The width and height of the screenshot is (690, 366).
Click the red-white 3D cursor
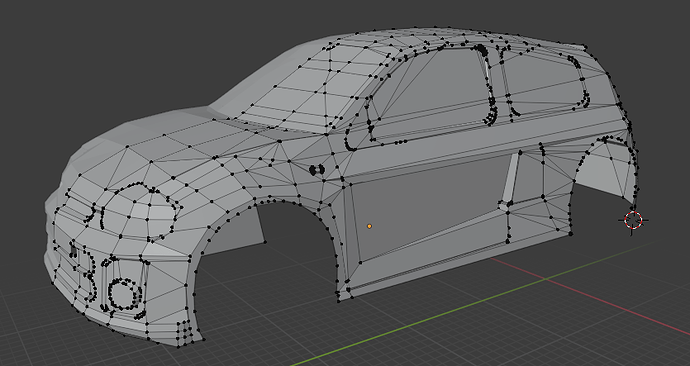tap(633, 220)
